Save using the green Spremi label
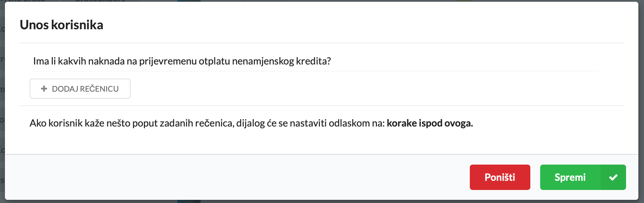Screen dimensions: 644x203 pyautogui.click(x=570, y=177)
